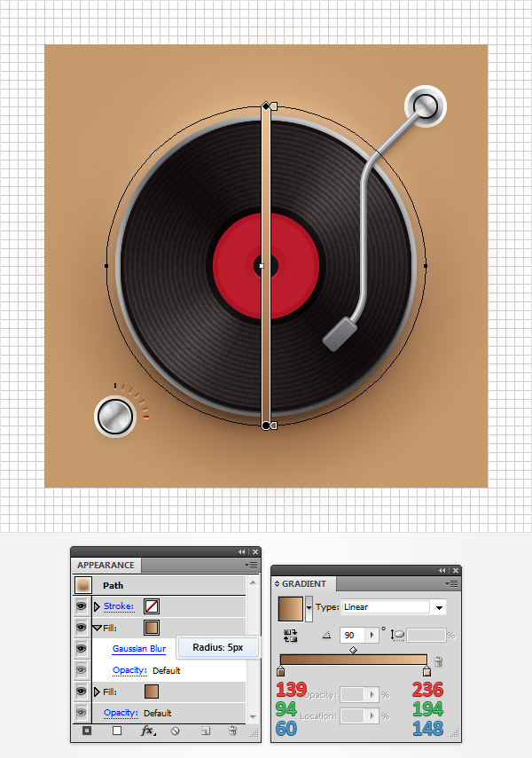Click the Path row label
532x758 pixels.
[x=113, y=585]
